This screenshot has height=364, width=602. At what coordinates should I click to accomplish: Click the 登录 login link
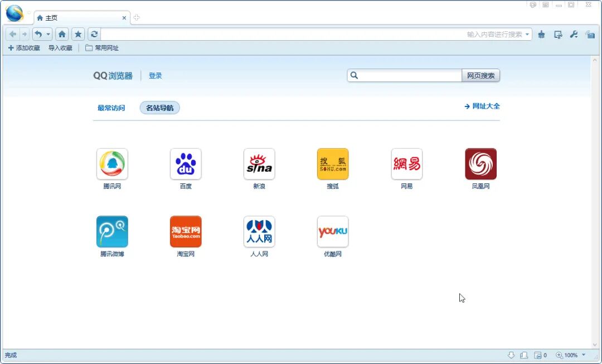[x=156, y=76]
